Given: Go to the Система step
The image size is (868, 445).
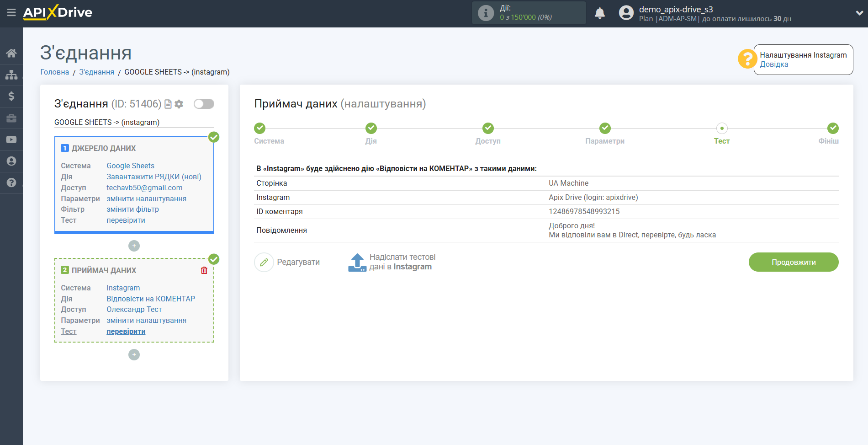Looking at the screenshot, I should [x=260, y=128].
